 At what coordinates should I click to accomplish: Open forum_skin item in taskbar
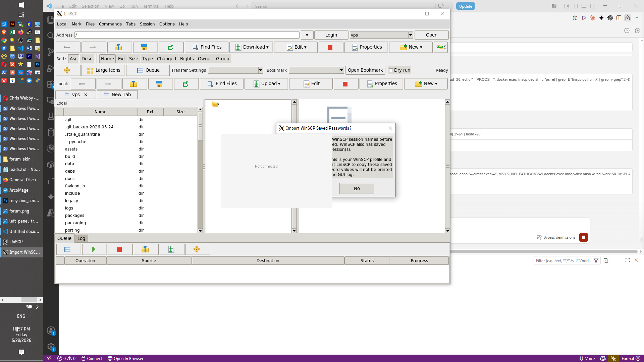pos(21,159)
